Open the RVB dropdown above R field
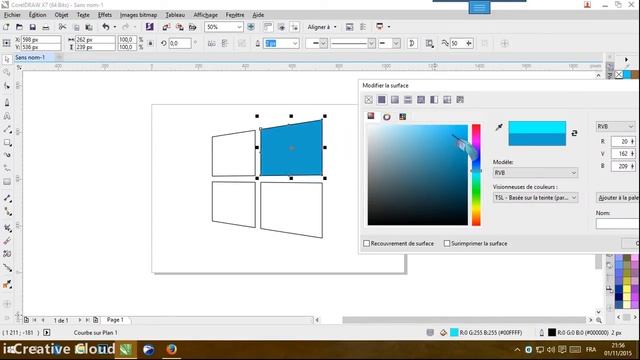 [615, 127]
